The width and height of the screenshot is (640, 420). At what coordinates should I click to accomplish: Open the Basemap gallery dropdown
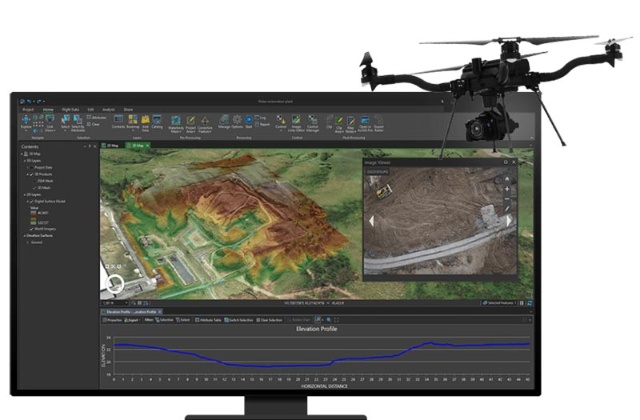(x=133, y=131)
